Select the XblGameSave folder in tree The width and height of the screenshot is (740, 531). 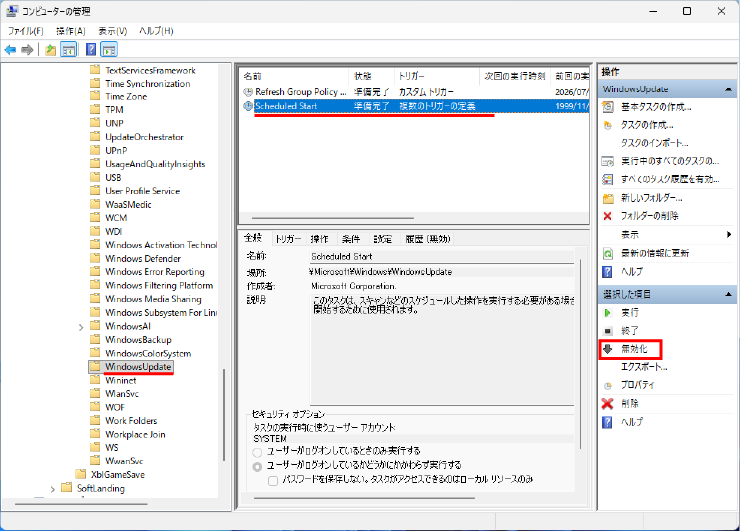click(118, 474)
